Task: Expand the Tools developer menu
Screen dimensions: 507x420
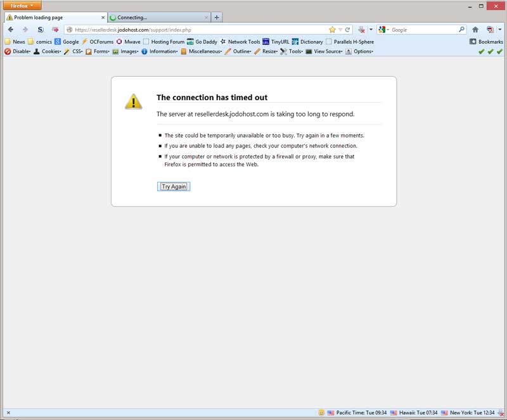Action: [292, 51]
